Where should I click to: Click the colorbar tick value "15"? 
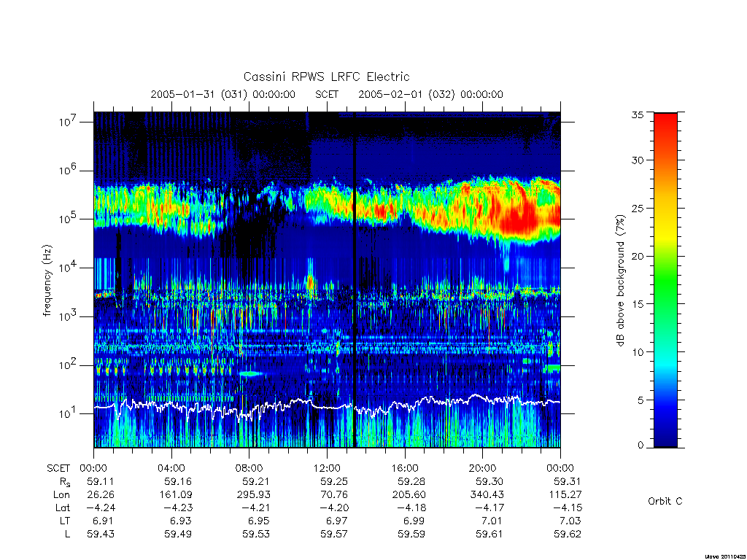[637, 304]
